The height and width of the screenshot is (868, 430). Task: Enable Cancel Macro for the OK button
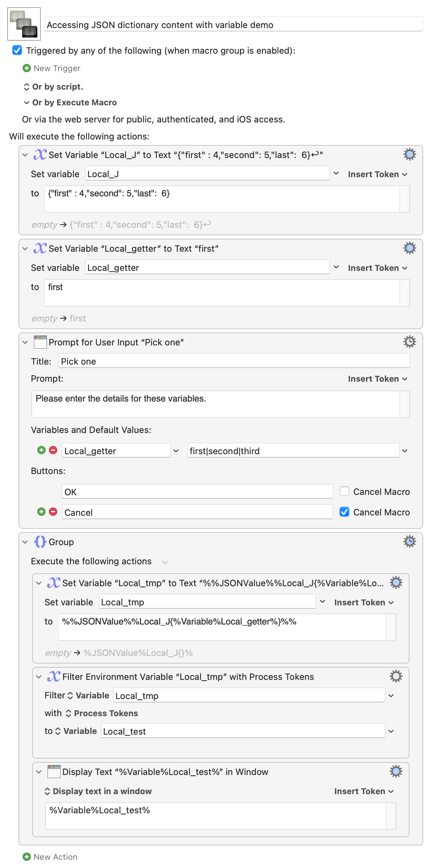point(344,491)
